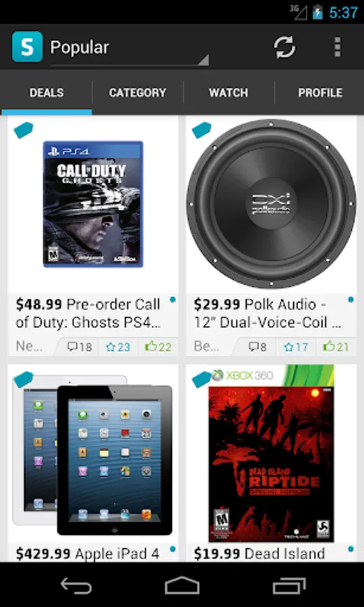Star the Polk Audio subwoofer deal

point(296,347)
